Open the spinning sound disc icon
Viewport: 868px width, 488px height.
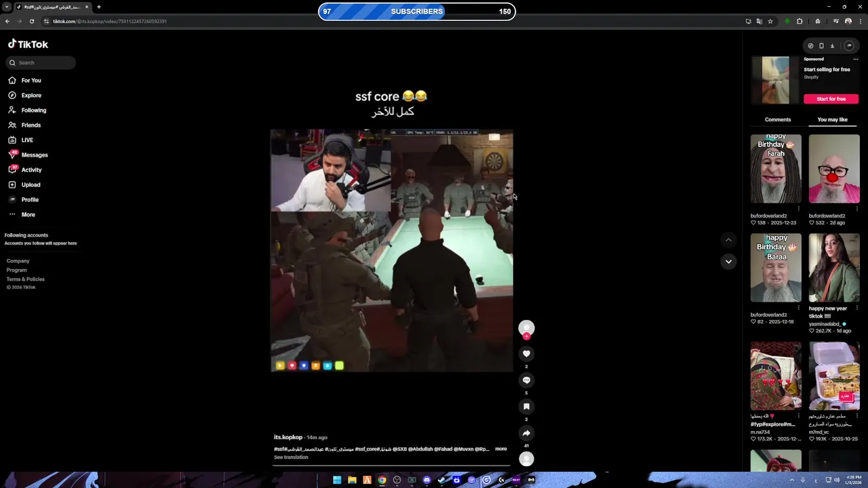(526, 459)
